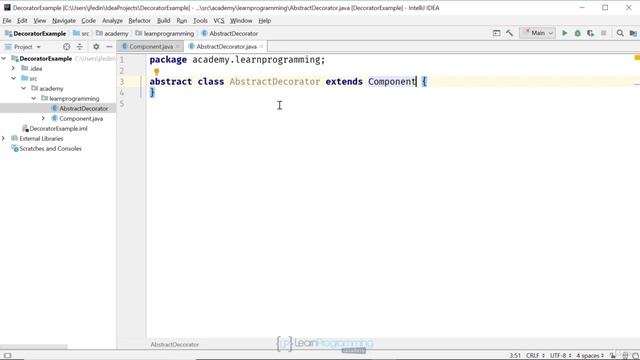Open the Help menu

pyautogui.click(x=264, y=20)
